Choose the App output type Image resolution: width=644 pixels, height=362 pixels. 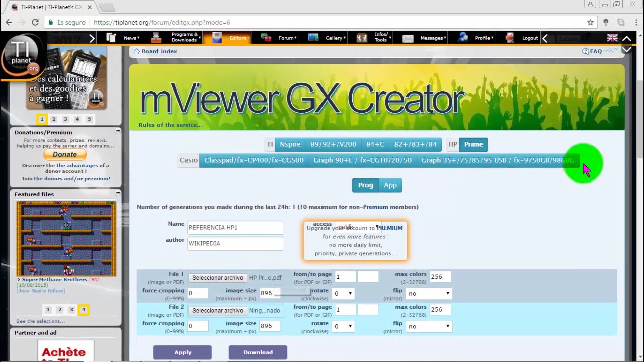coord(390,185)
